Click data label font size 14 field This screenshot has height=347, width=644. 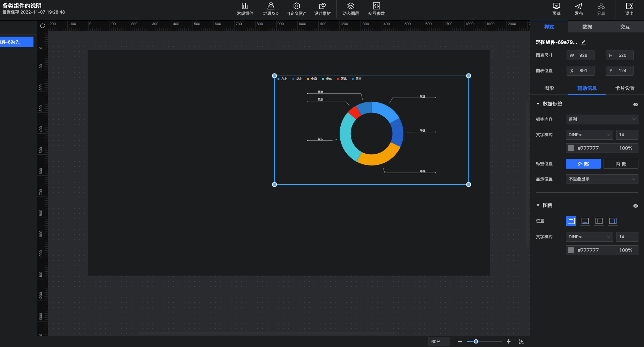[x=627, y=135]
